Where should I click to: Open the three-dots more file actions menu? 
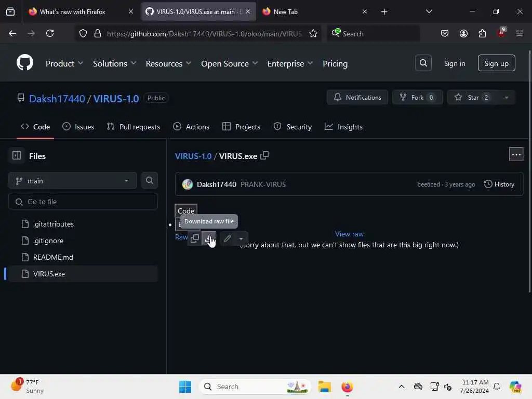[x=516, y=155]
